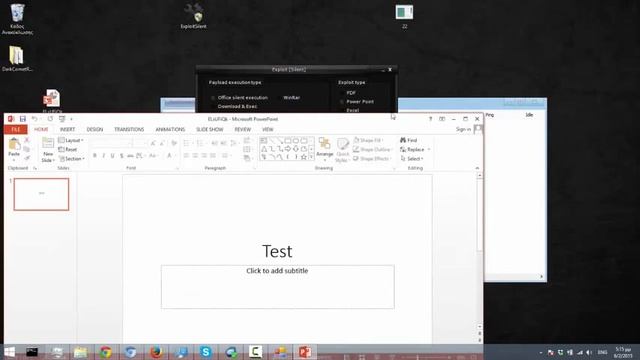
Task: Switch to the DESIGN tab
Action: (95, 129)
